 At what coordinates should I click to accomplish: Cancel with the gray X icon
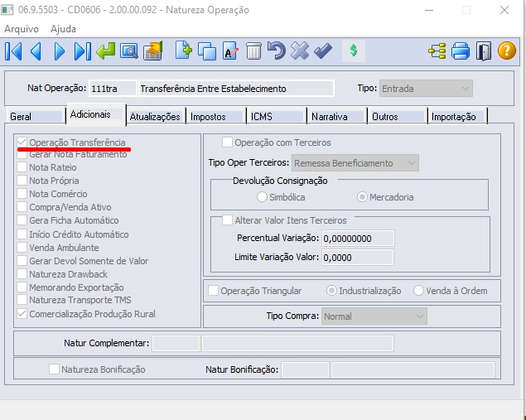pyautogui.click(x=300, y=51)
